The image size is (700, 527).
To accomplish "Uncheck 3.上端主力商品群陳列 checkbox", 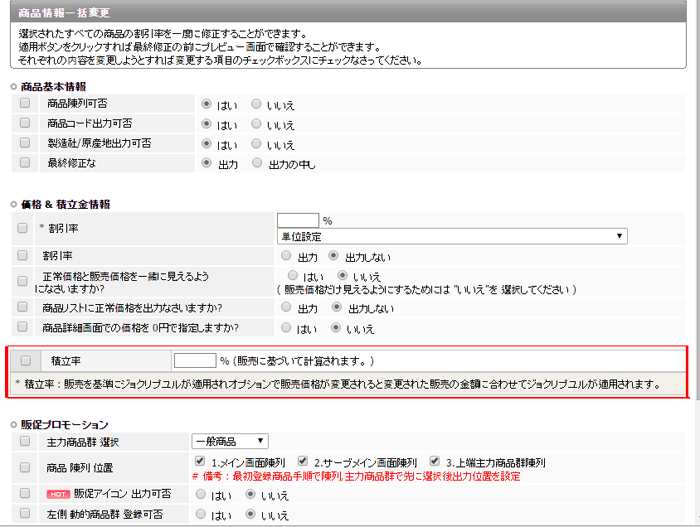I will point(435,462).
